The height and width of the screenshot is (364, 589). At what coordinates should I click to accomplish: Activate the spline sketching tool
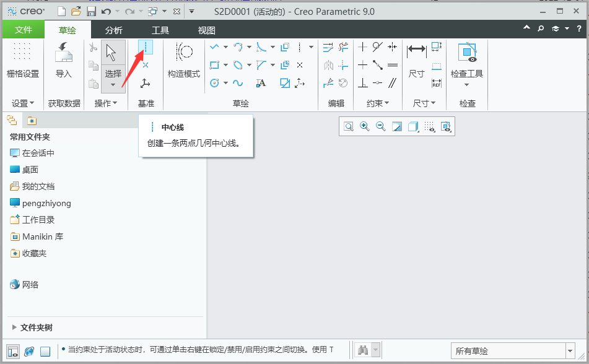pos(237,82)
